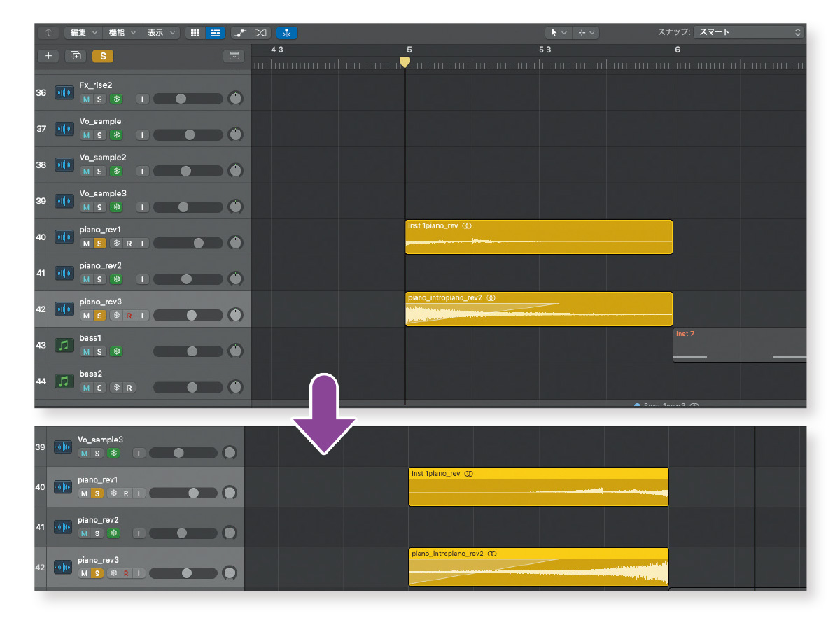Screen dimensions: 840x623
Task: Click the bass1 green instrument note icon
Action: (x=64, y=345)
